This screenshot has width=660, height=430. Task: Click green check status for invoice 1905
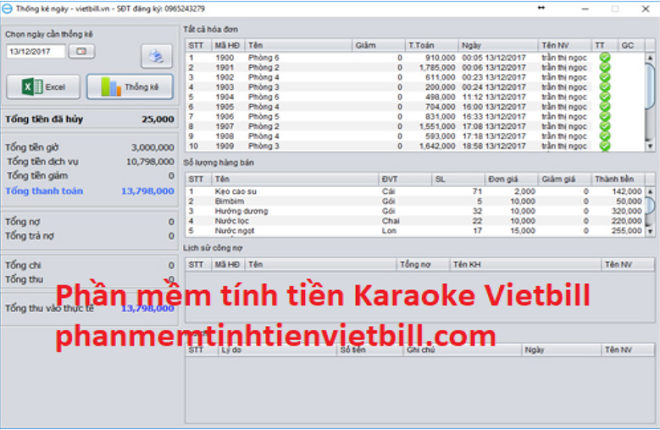[605, 107]
